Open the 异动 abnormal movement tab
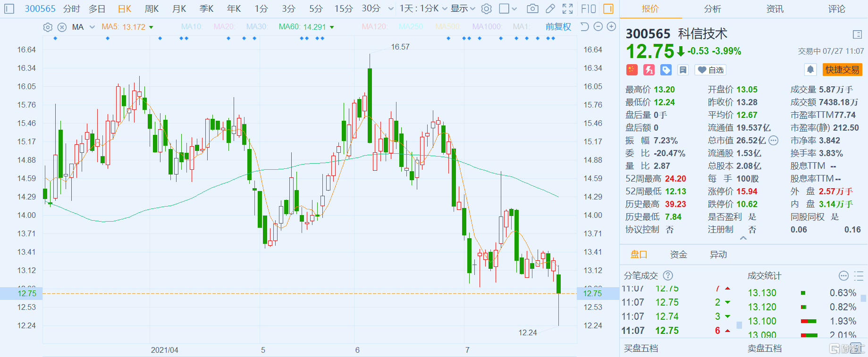This screenshot has width=868, height=357. [718, 255]
